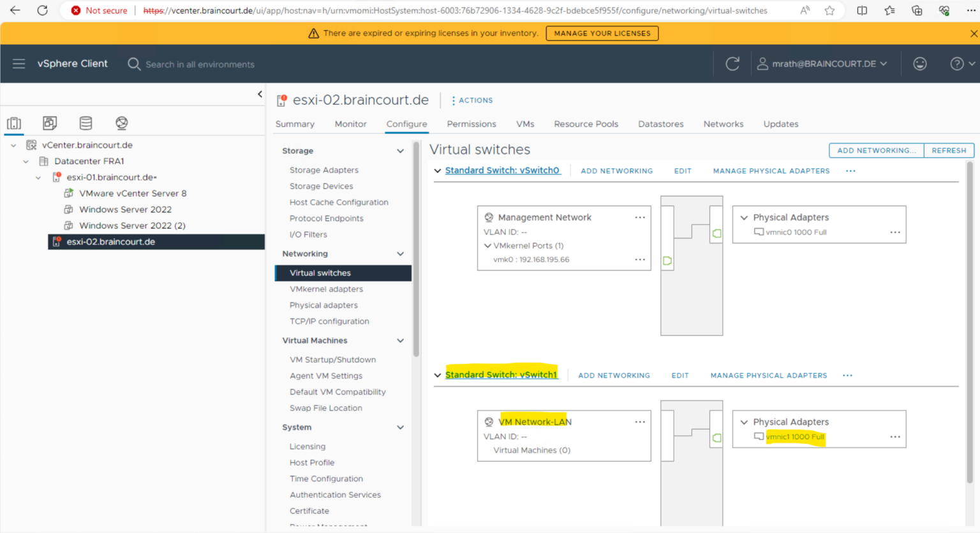The height and width of the screenshot is (533, 980).
Task: Click the vSphere Client hamburger menu icon
Action: pos(19,64)
